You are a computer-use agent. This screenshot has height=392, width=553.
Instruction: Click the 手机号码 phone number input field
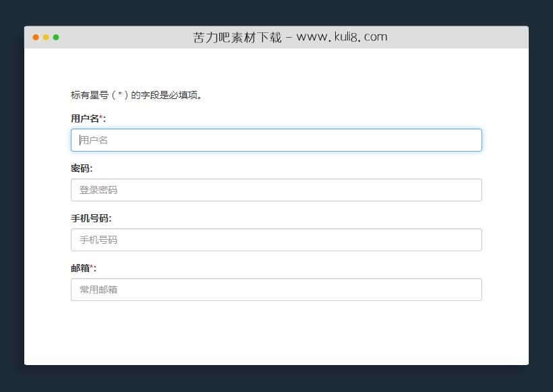pos(276,240)
